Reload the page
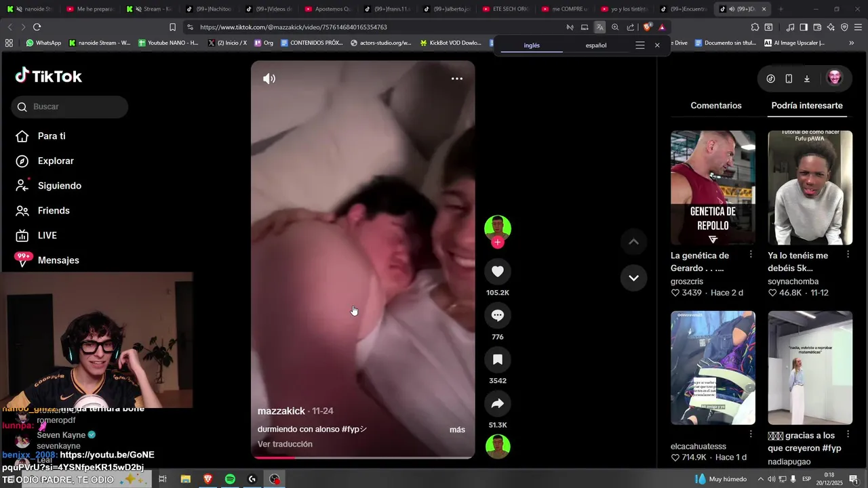Screen dimensions: 868x488 tap(37, 27)
